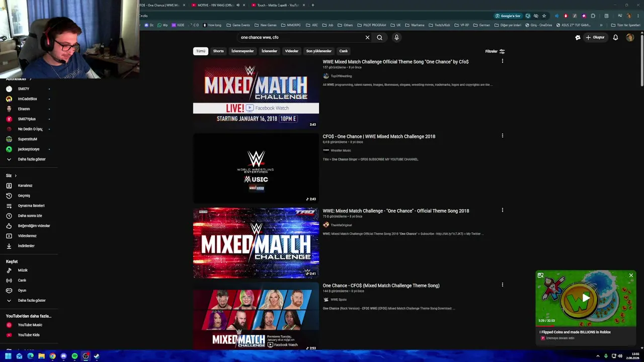Open Spotify from the taskbar
This screenshot has width=644, height=362.
pyautogui.click(x=74, y=356)
